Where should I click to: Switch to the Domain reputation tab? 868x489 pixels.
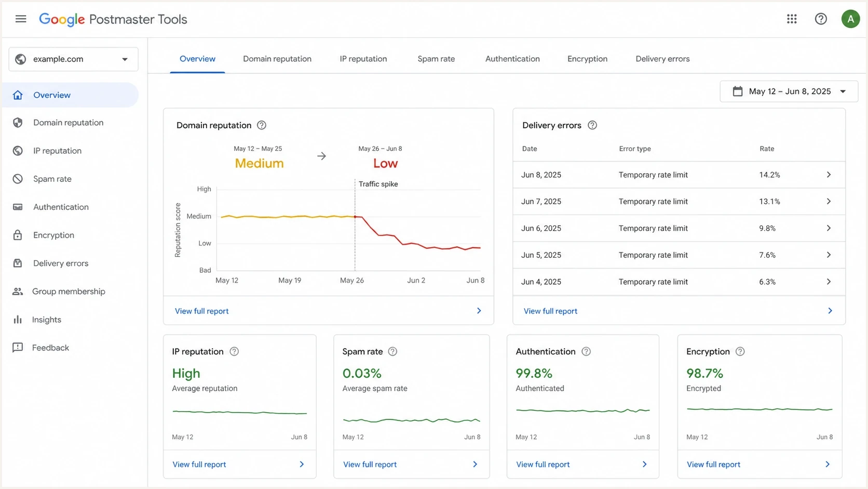[x=277, y=59]
